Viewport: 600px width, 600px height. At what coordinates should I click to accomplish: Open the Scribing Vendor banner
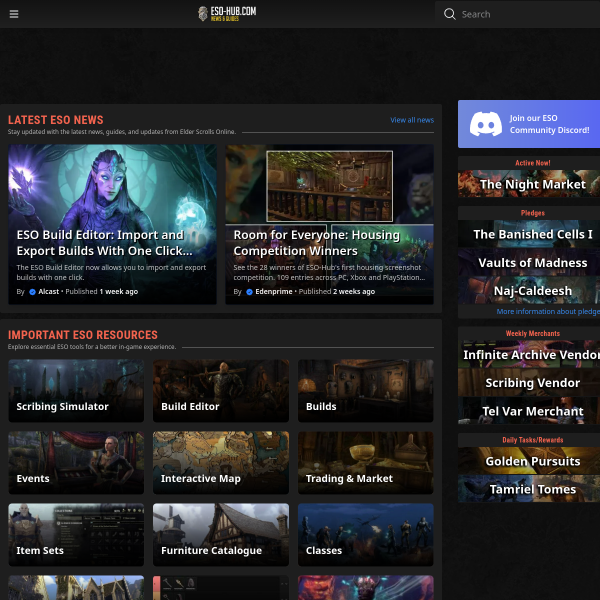coord(529,383)
